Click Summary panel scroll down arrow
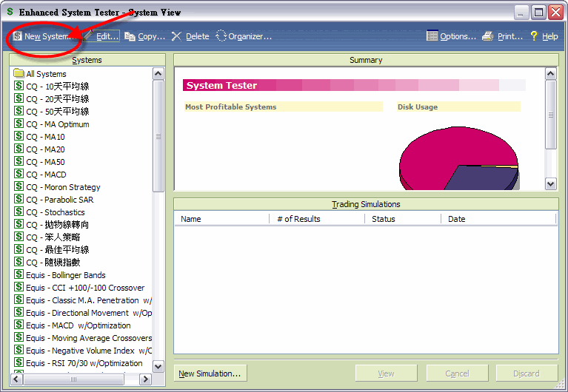The image size is (568, 392). (551, 184)
